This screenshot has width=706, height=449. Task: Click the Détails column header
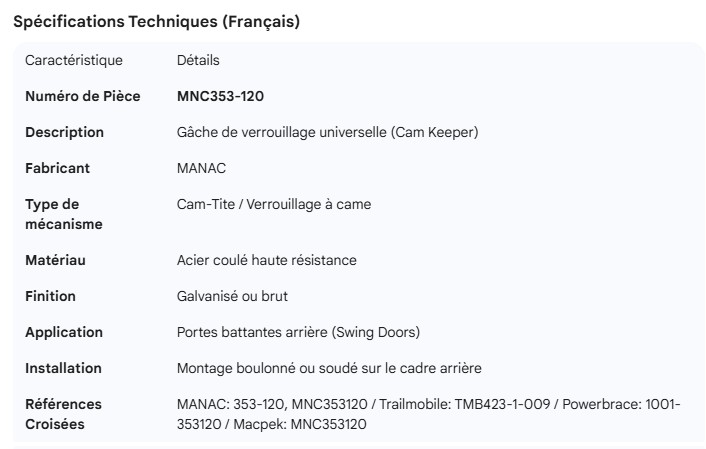198,60
